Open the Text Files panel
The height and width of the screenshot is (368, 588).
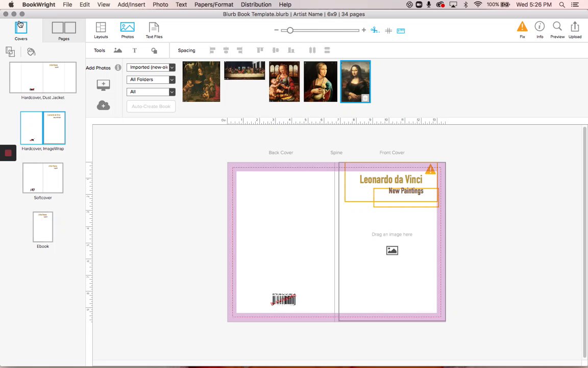(x=154, y=30)
